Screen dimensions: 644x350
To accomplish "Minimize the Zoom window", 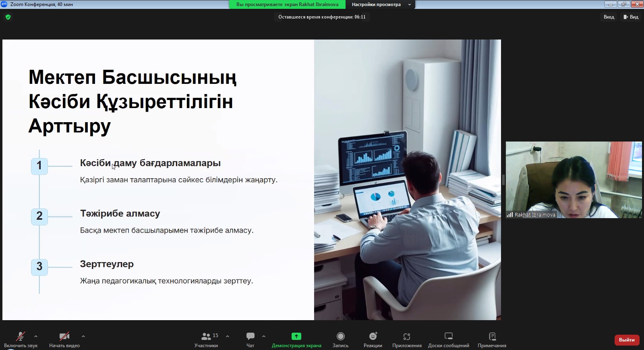I will tap(611, 4).
